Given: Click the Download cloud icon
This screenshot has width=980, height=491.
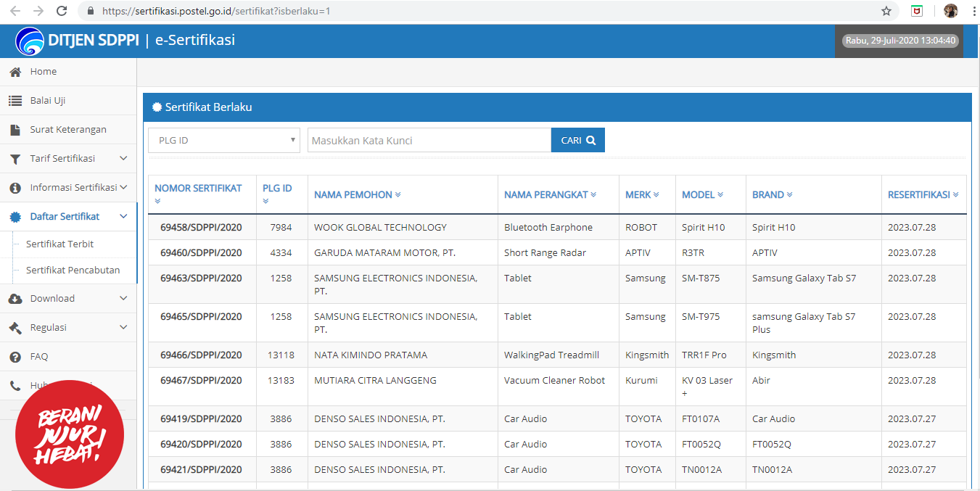Looking at the screenshot, I should pyautogui.click(x=15, y=299).
